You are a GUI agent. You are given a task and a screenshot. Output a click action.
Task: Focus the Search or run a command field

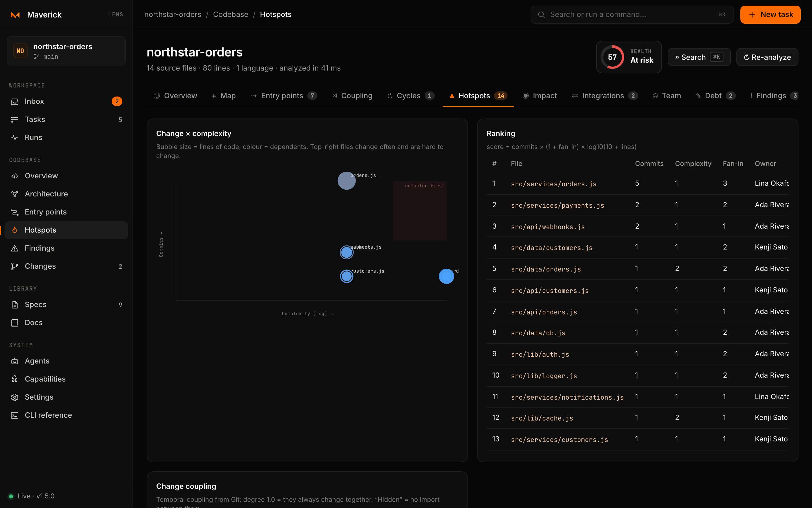coord(632,15)
